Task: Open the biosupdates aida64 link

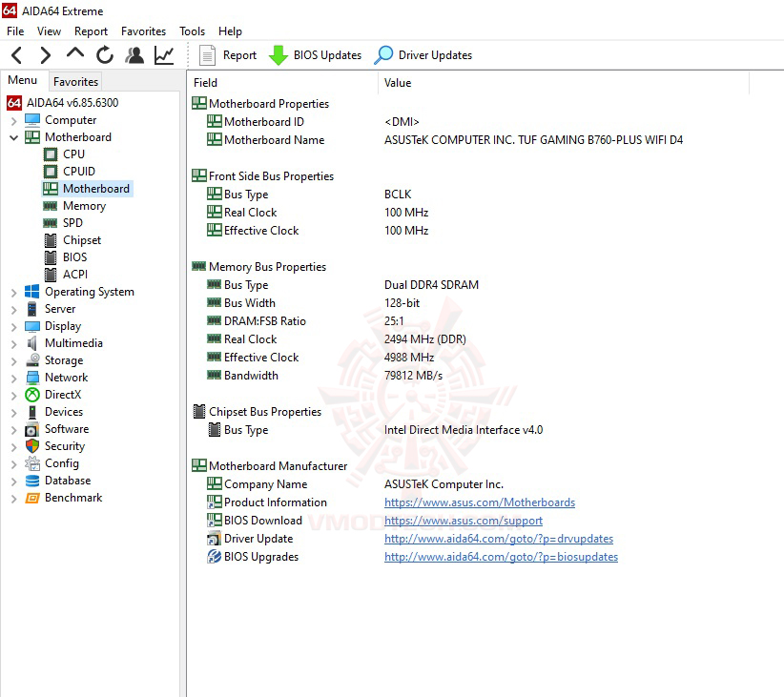Action: [x=501, y=557]
